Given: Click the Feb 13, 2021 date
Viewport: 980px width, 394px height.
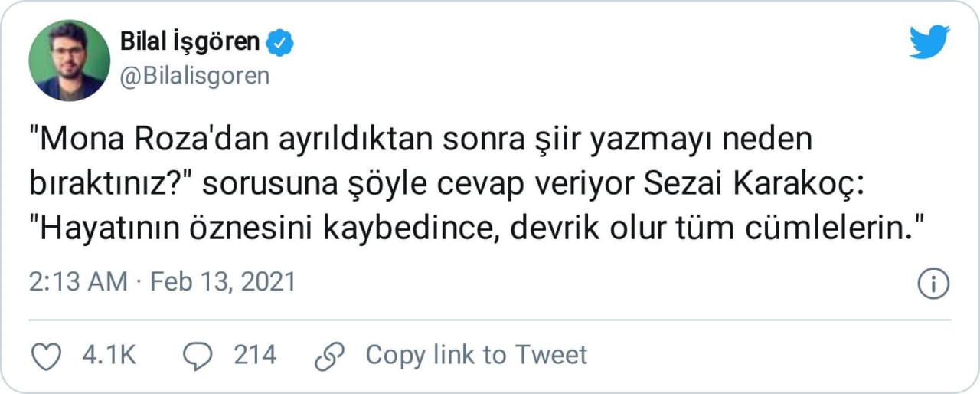Looking at the screenshot, I should pos(223,282).
